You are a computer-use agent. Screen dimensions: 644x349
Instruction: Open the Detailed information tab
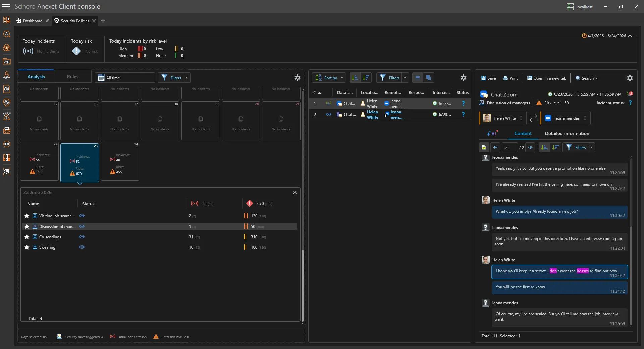[x=567, y=134]
